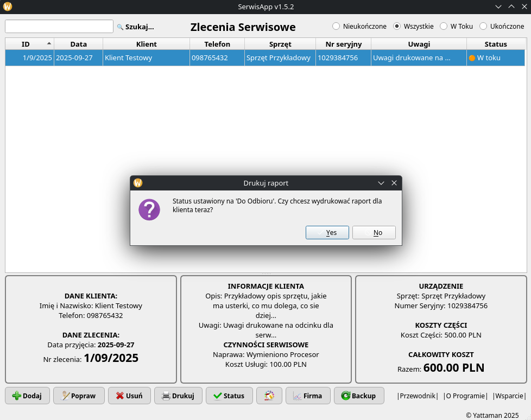The height and width of the screenshot is (420, 531).
Task: Open the O Programie link
Action: (x=465, y=396)
